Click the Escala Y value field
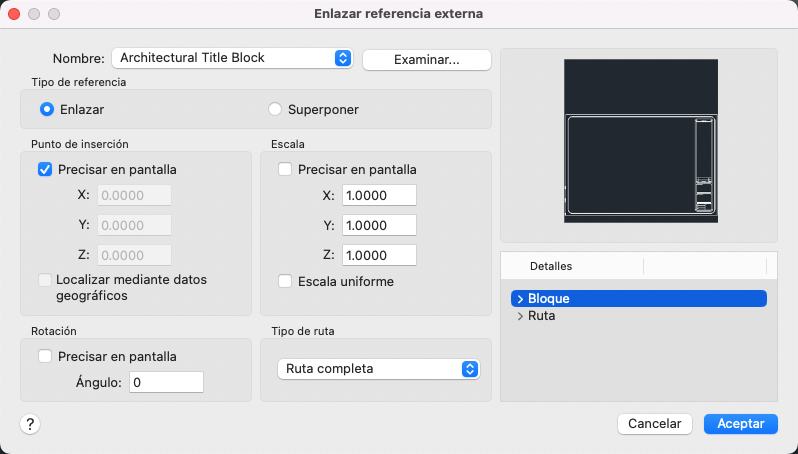This screenshot has width=798, height=454. (x=379, y=225)
